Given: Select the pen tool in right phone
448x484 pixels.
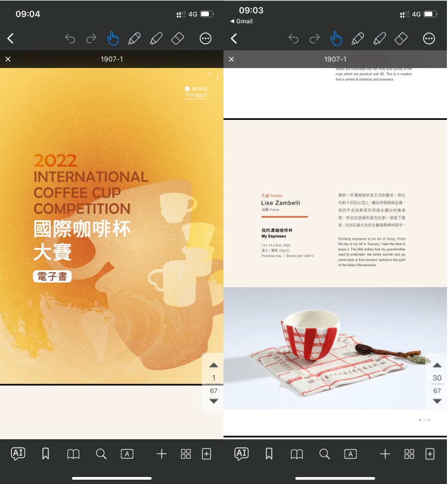Looking at the screenshot, I should (x=358, y=39).
